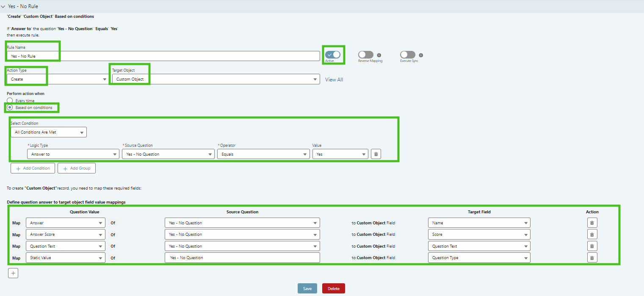The image size is (644, 296).
Task: Enable the Execute Sync toggle
Action: coord(408,55)
